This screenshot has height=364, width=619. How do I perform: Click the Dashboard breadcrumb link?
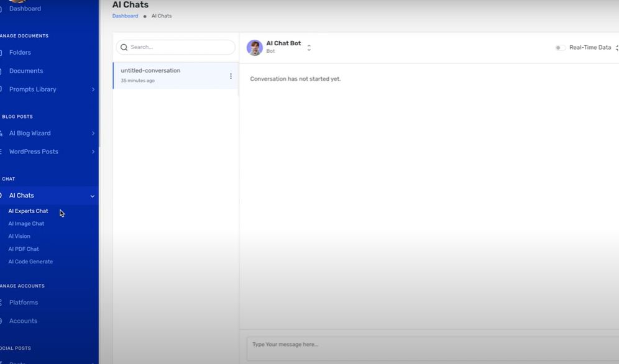[x=125, y=16]
